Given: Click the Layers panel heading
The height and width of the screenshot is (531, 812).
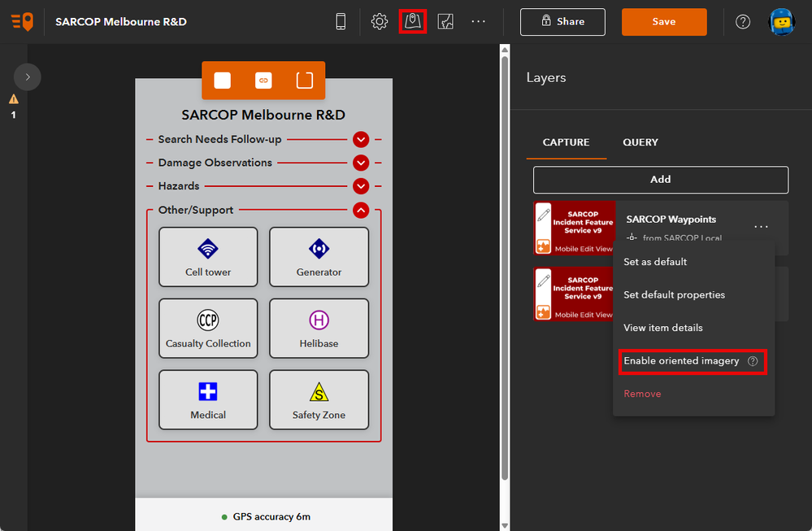Looking at the screenshot, I should (546, 78).
